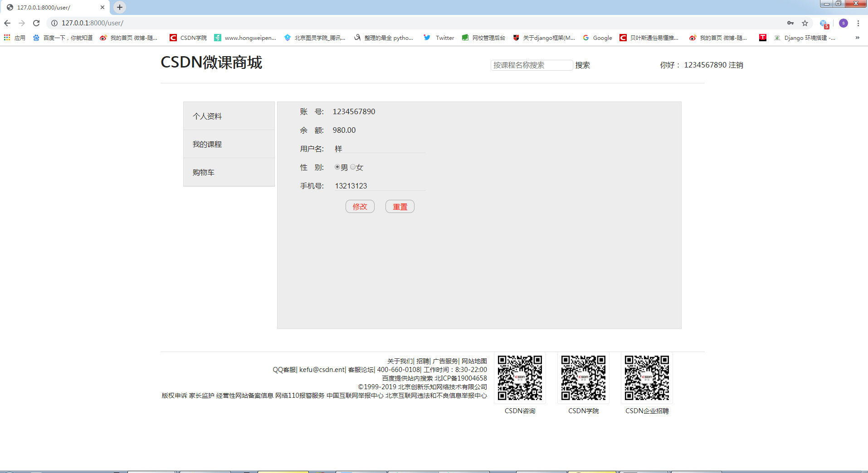Click the 家长监护 footer text
The width and height of the screenshot is (868, 473).
tap(201, 396)
